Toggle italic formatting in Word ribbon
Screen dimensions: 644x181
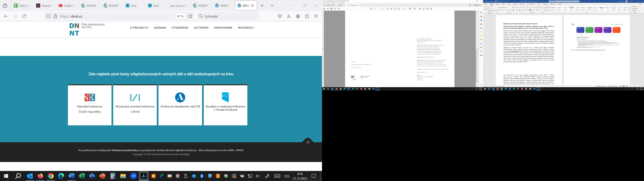[502, 10]
